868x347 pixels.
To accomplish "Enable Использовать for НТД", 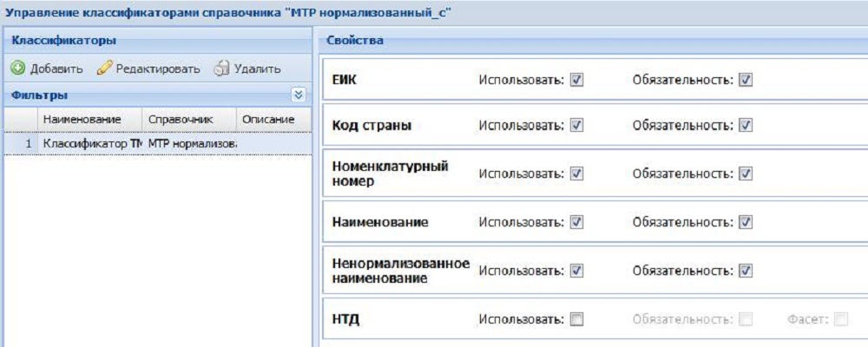I will point(577,320).
